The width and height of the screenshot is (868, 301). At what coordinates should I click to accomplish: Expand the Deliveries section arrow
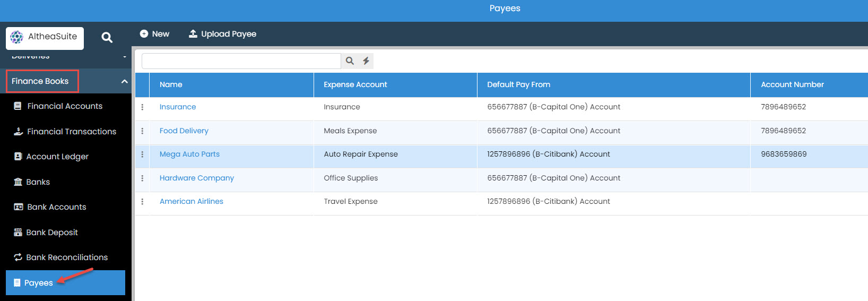click(125, 56)
